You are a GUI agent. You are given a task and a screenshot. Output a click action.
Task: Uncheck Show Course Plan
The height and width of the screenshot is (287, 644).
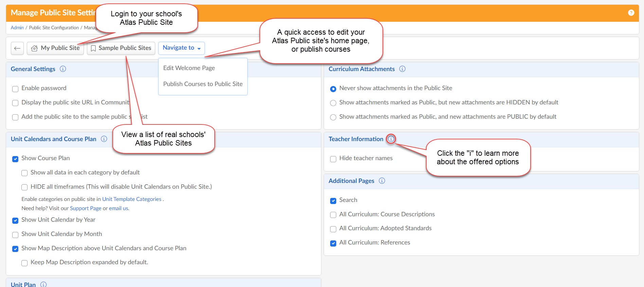pyautogui.click(x=15, y=159)
